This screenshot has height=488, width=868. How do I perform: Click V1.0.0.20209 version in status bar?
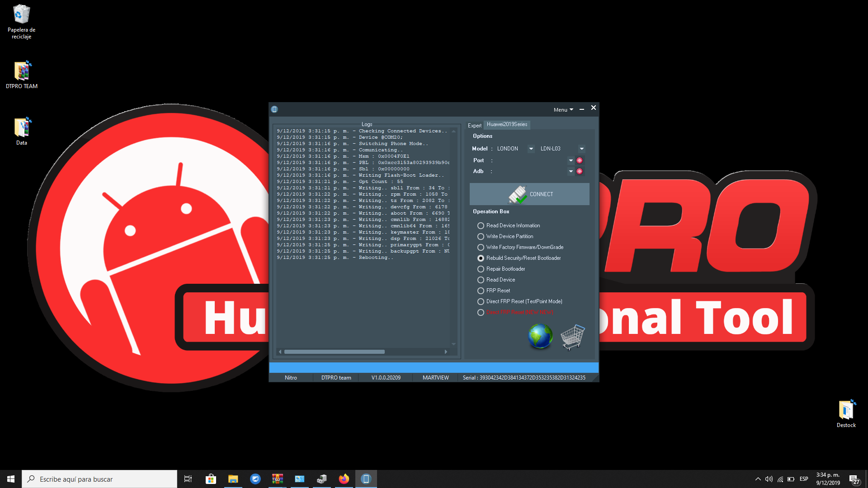(x=386, y=378)
